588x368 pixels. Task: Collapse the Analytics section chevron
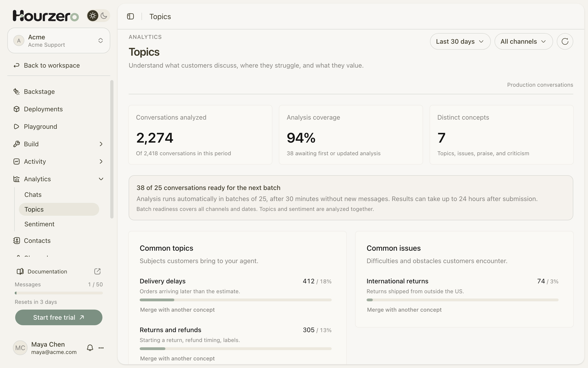coord(101,179)
